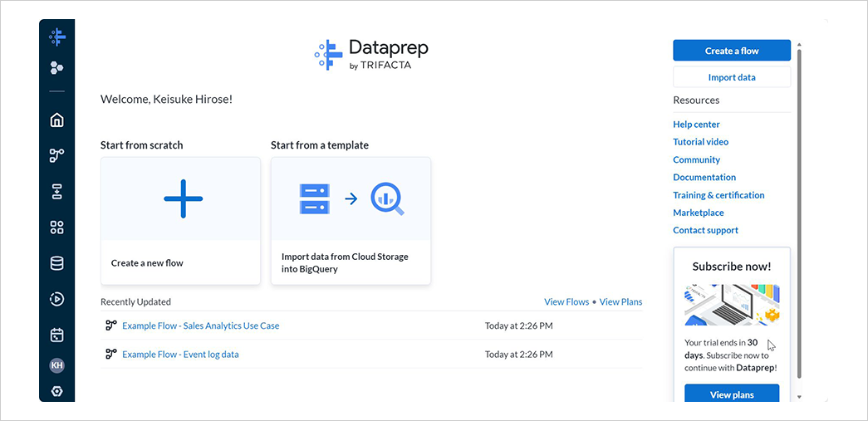The image size is (868, 421).
Task: Select Import data from Cloud Storage into BigQuery label
Action: coord(345,263)
